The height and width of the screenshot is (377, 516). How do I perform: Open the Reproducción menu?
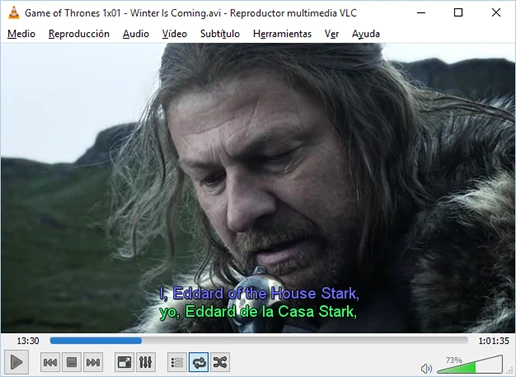(79, 34)
